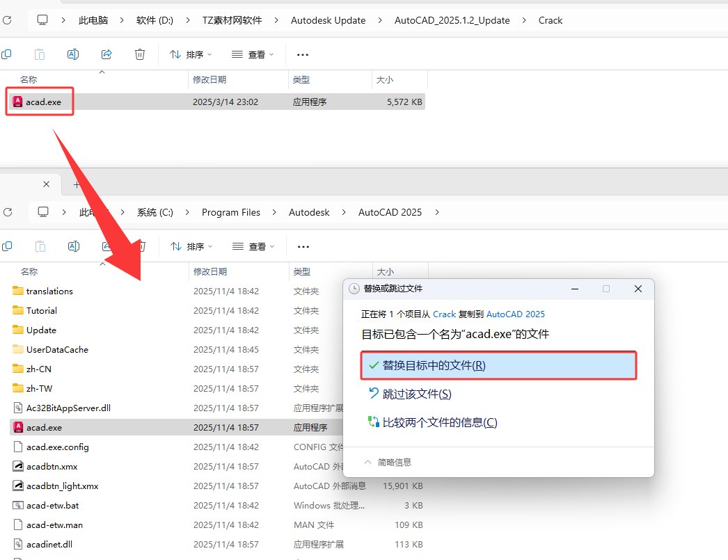Image resolution: width=728 pixels, height=560 pixels.
Task: Click the refresh icon in Crack window
Action: point(7,20)
